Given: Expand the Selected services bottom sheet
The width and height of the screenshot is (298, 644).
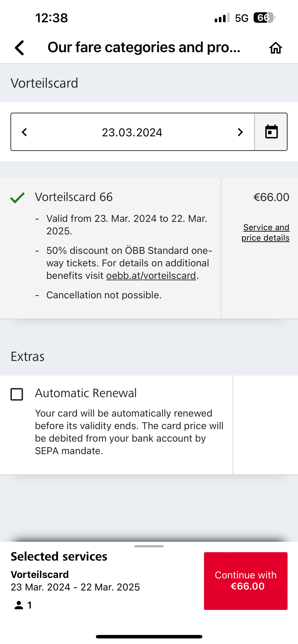Looking at the screenshot, I should pyautogui.click(x=149, y=546).
